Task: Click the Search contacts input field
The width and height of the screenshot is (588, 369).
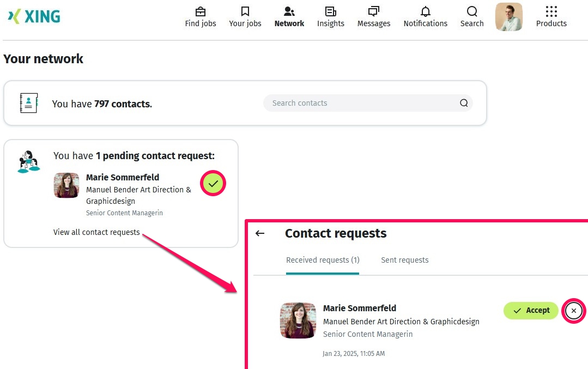Action: tap(360, 103)
